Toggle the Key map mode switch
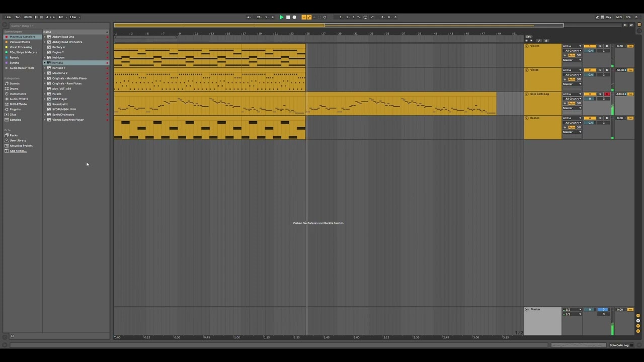This screenshot has width=644, height=362. point(609,17)
